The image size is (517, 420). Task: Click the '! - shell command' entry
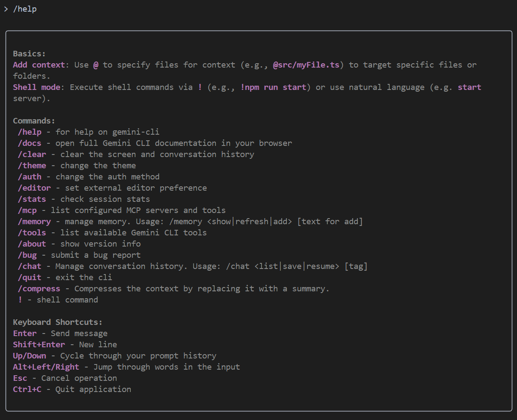[x=58, y=300]
